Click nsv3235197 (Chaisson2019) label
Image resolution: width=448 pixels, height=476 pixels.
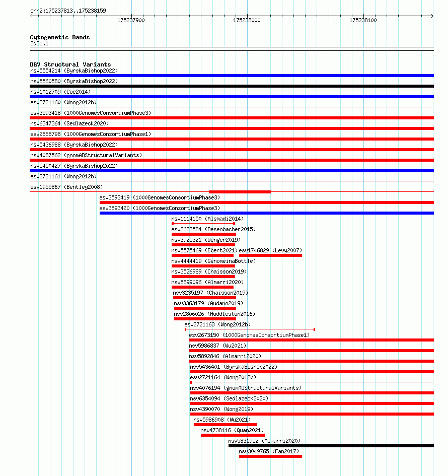pyautogui.click(x=210, y=293)
